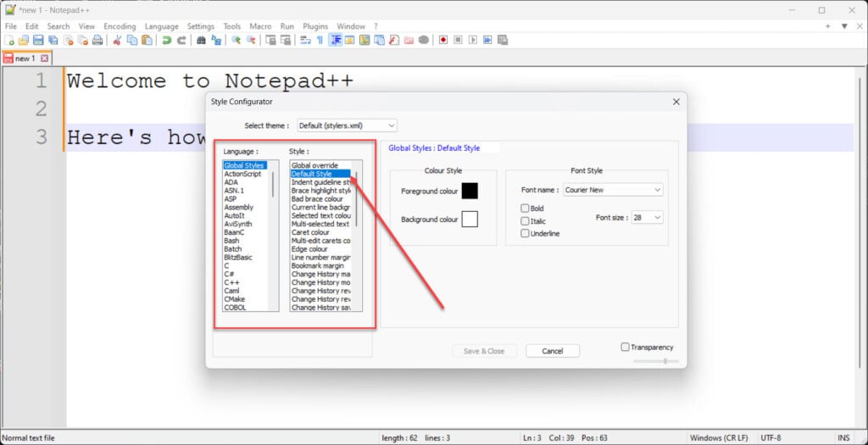This screenshot has width=868, height=445.
Task: Pick the white Background colour swatch
Action: 470,220
